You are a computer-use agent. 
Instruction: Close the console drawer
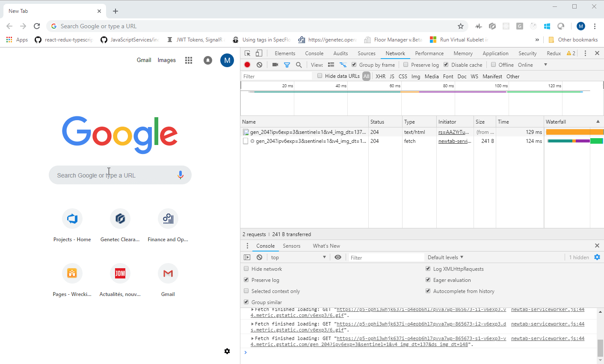[597, 246]
